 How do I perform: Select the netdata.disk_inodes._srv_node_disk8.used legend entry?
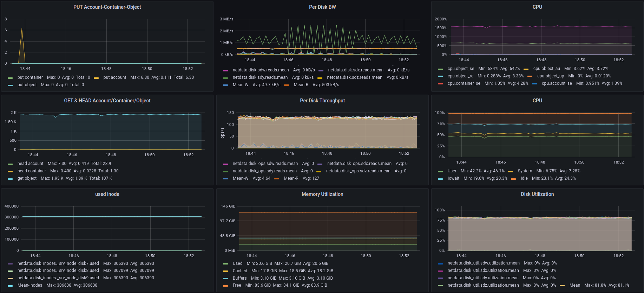[58, 270]
